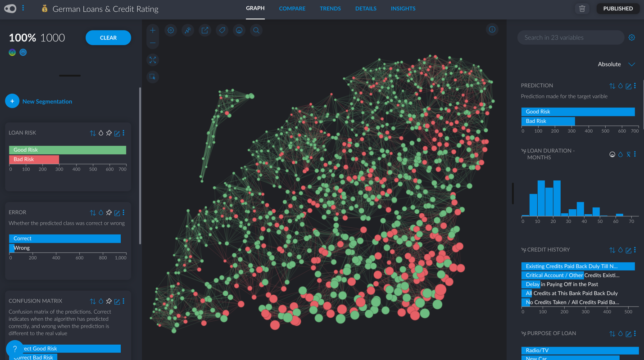Switch to the Insights tab
644x360 pixels.
pos(403,9)
